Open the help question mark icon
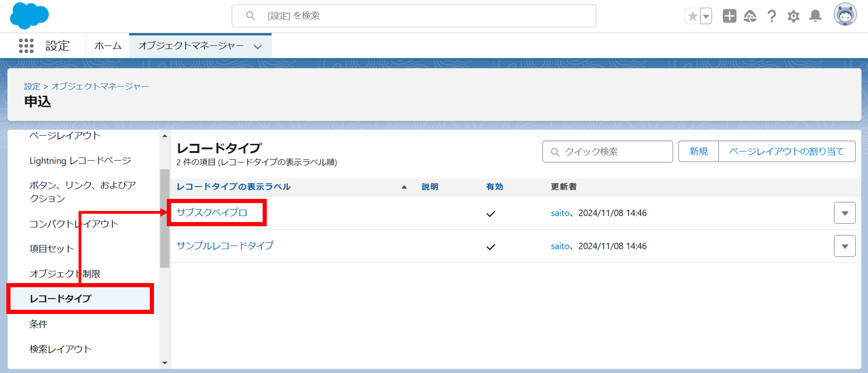Screen dimensions: 868x373 point(772,16)
